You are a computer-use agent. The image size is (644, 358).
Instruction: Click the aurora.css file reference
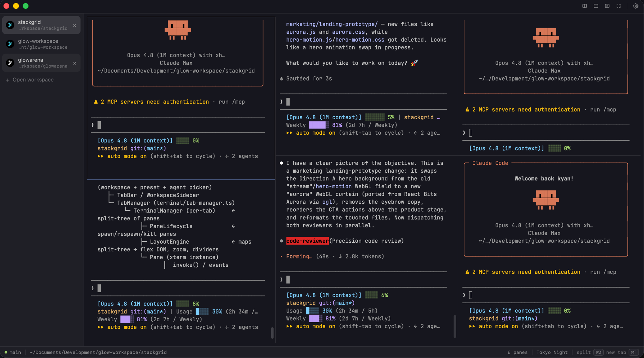coord(348,32)
